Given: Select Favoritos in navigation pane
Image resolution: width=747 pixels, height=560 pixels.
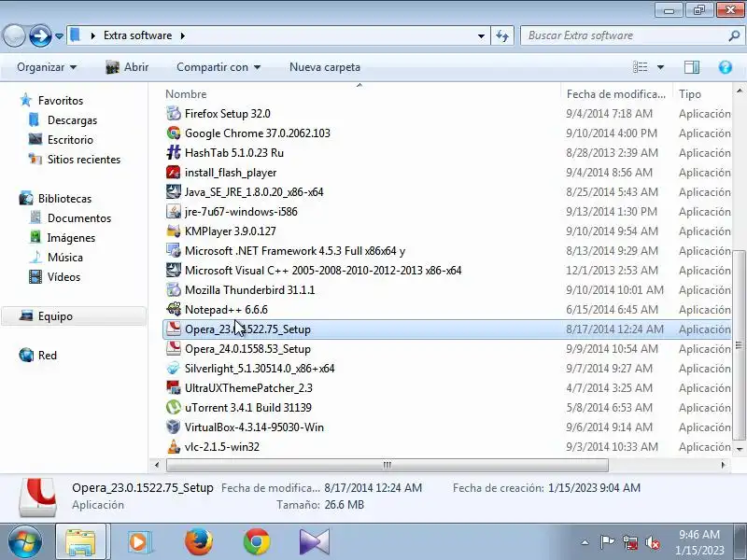Looking at the screenshot, I should point(61,101).
